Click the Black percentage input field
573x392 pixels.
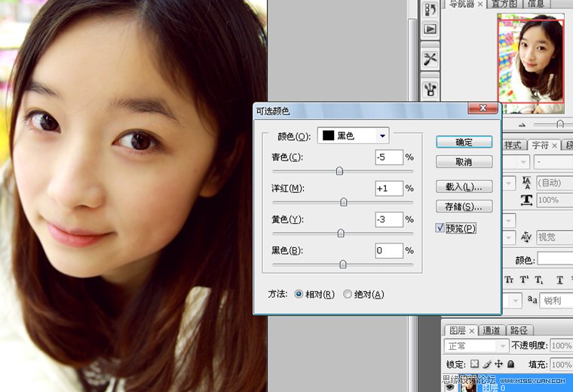coord(389,250)
